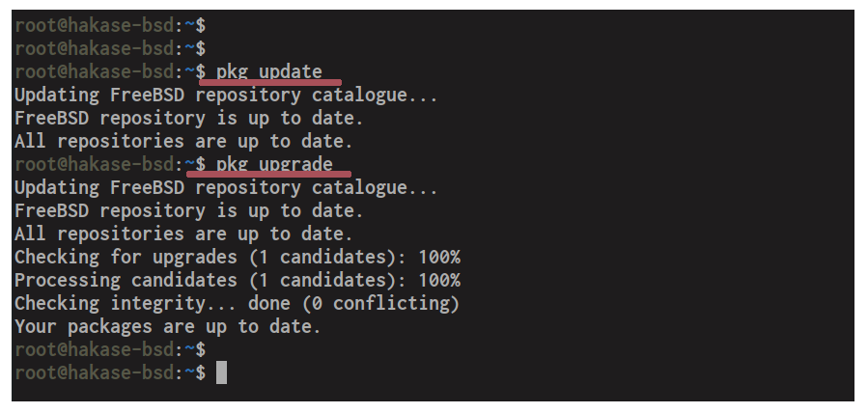Click the prompt preceding the pkg upgrade command
The width and height of the screenshot is (868, 413).
tap(110, 164)
